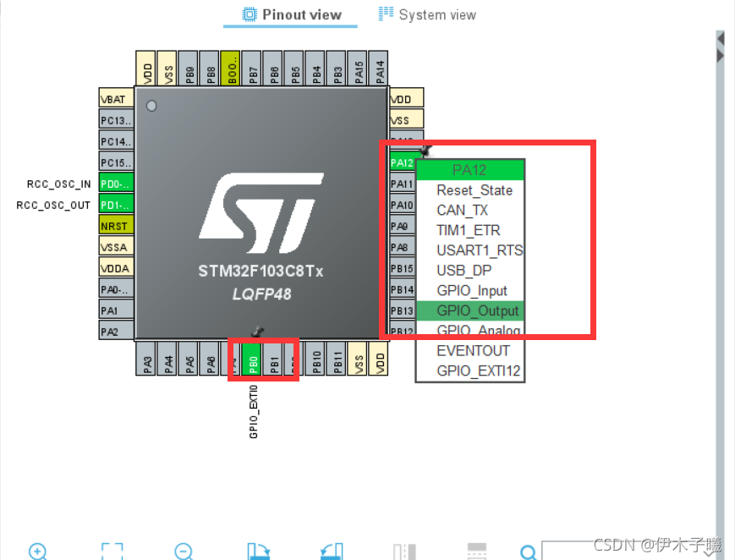Assign USART1_RTS to PA12
The height and width of the screenshot is (560, 735).
[x=470, y=251]
